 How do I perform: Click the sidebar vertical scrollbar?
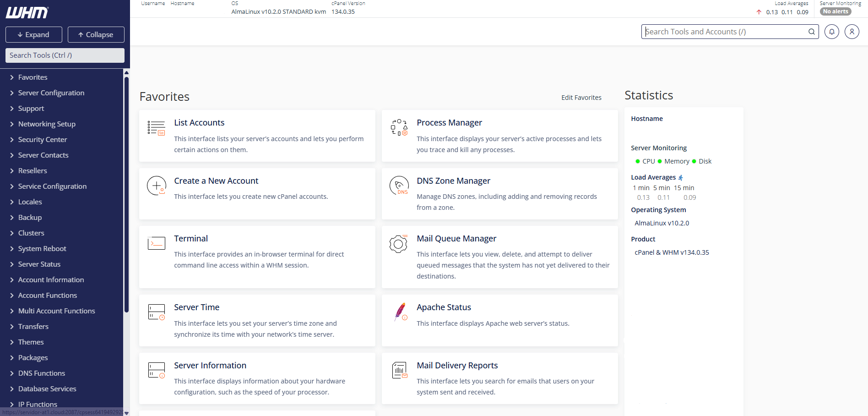(x=126, y=195)
